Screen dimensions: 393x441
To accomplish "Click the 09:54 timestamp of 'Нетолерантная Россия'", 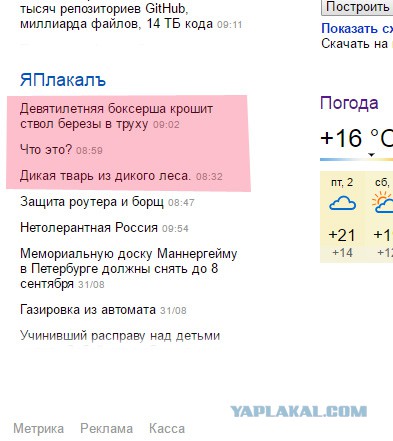I will pos(175,229).
